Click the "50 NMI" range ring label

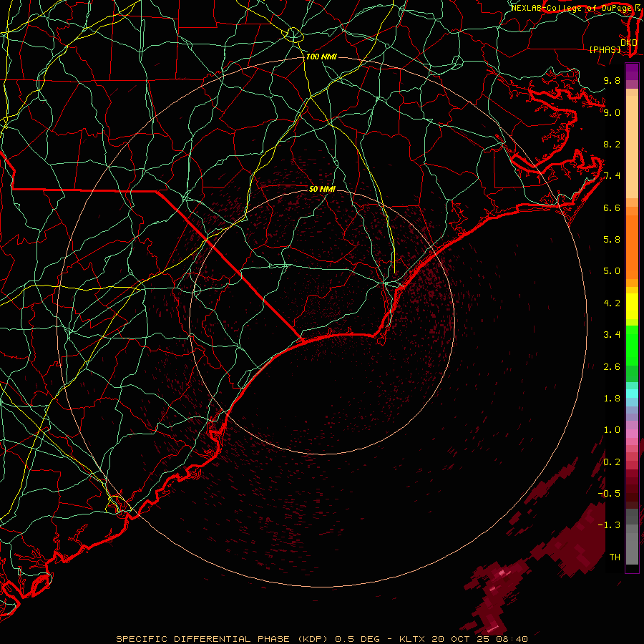pyautogui.click(x=322, y=189)
